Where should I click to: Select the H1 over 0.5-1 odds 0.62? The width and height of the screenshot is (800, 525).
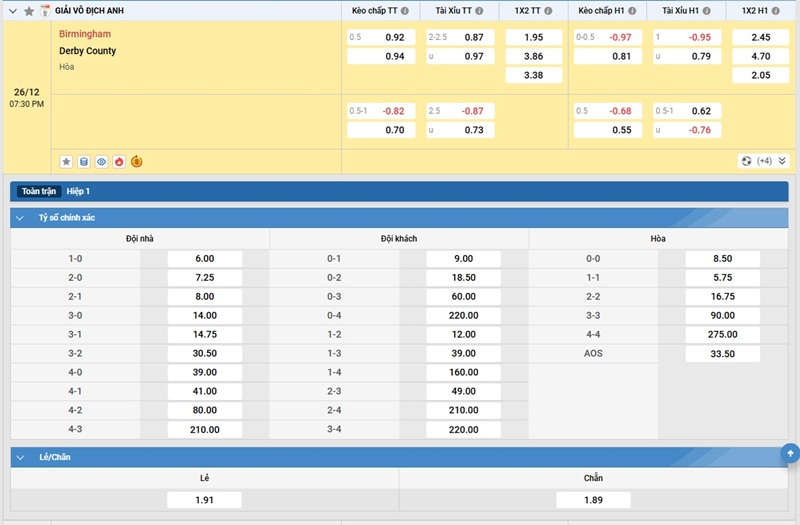coord(687,111)
